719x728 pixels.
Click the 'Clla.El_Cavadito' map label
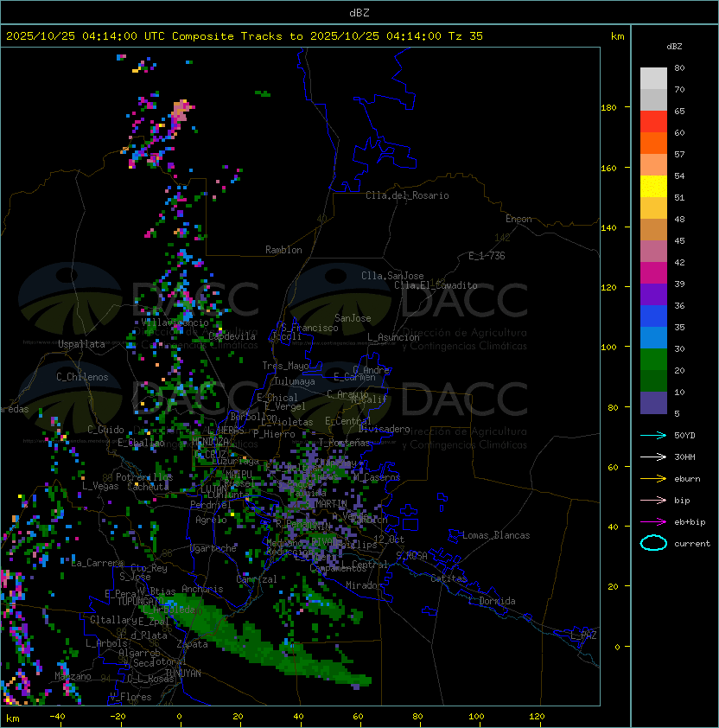436,285
